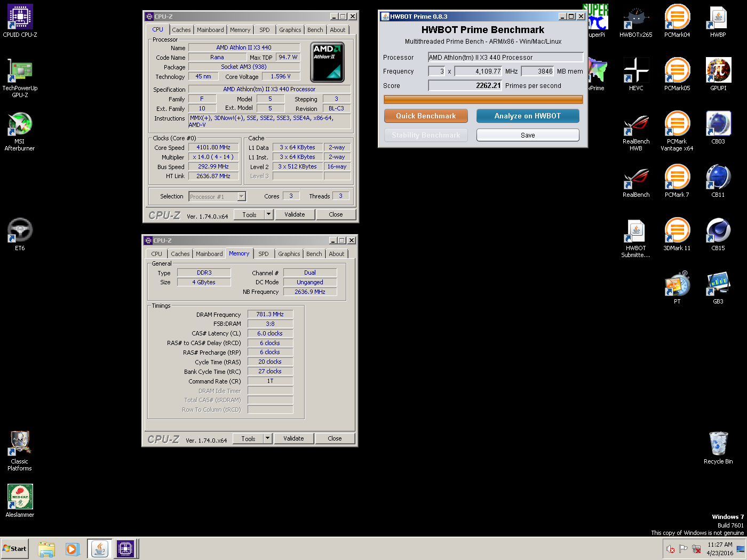Launch 3DMark 11 desktop shortcut
Image resolution: width=747 pixels, height=560 pixels.
677,235
